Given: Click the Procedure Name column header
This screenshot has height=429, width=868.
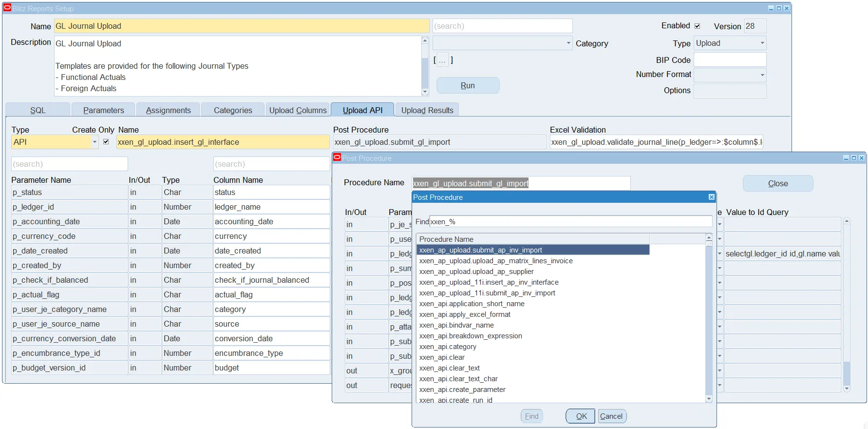Looking at the screenshot, I should click(533, 239).
